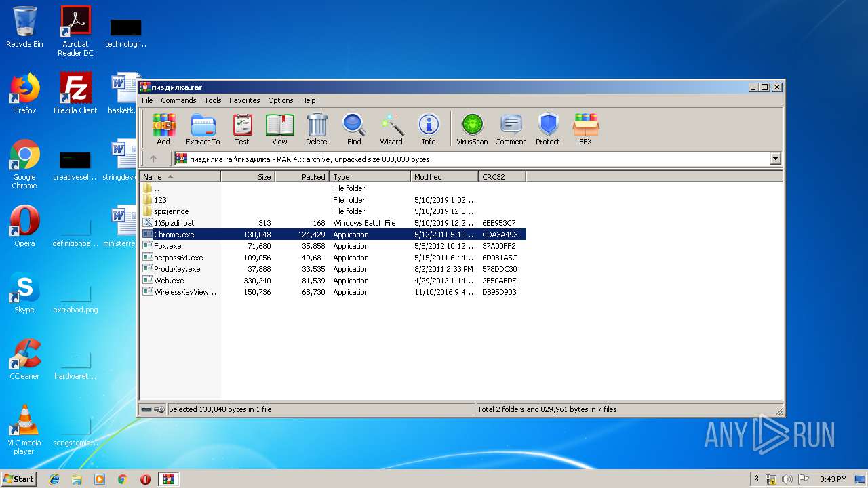Sort by the Modified column header
The image size is (868, 488).
click(444, 177)
